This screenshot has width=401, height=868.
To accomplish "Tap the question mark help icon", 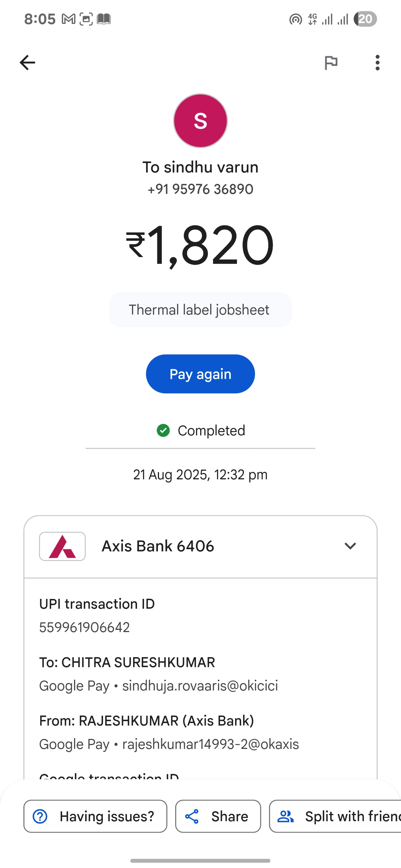I will coord(40,817).
